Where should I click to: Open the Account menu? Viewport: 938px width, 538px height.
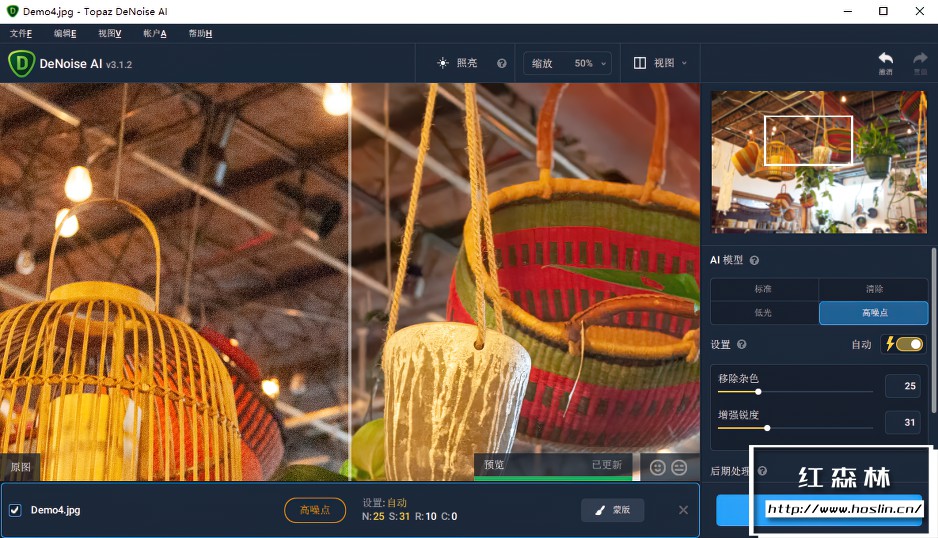(154, 34)
